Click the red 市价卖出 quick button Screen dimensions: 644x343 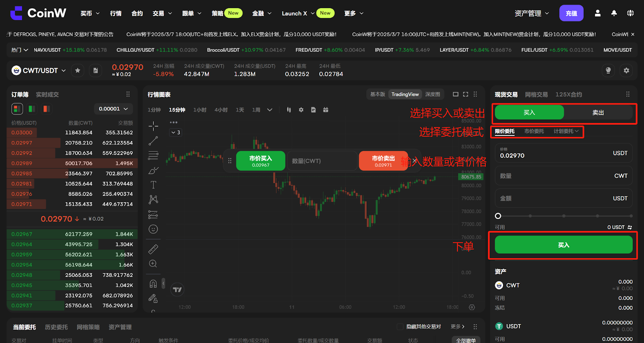(x=383, y=161)
